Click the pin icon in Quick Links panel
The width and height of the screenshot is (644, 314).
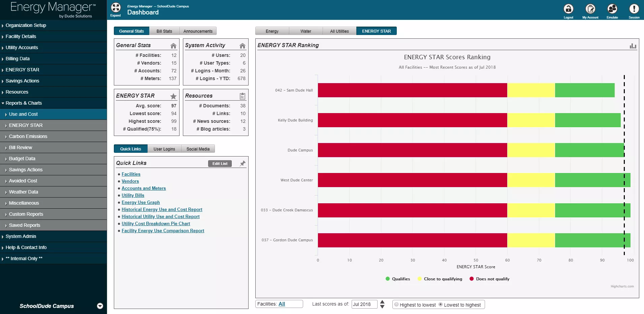[x=243, y=164]
